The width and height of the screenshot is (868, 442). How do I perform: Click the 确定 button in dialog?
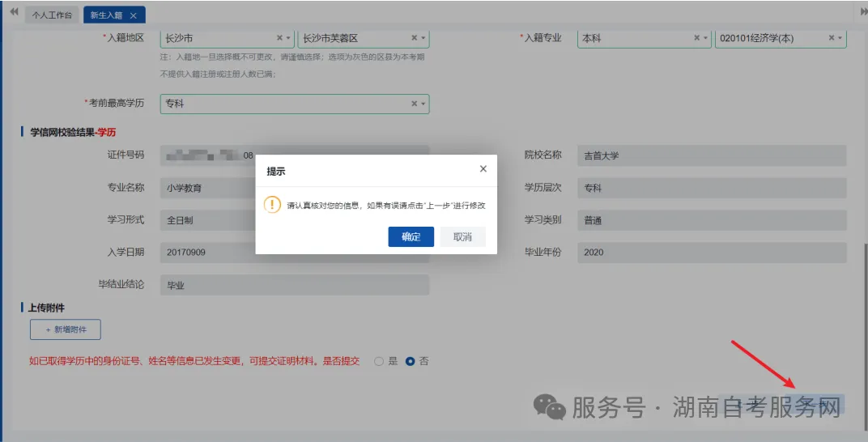pyautogui.click(x=411, y=236)
